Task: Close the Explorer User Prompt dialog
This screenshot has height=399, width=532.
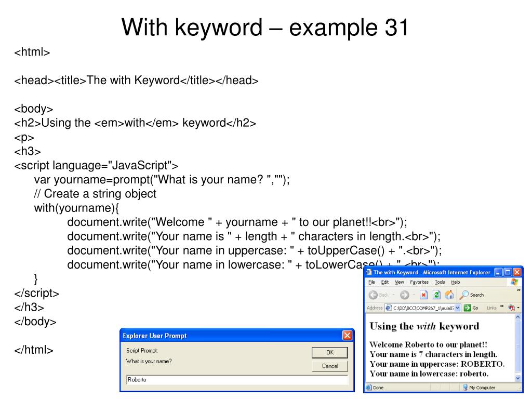Action: pos(347,336)
